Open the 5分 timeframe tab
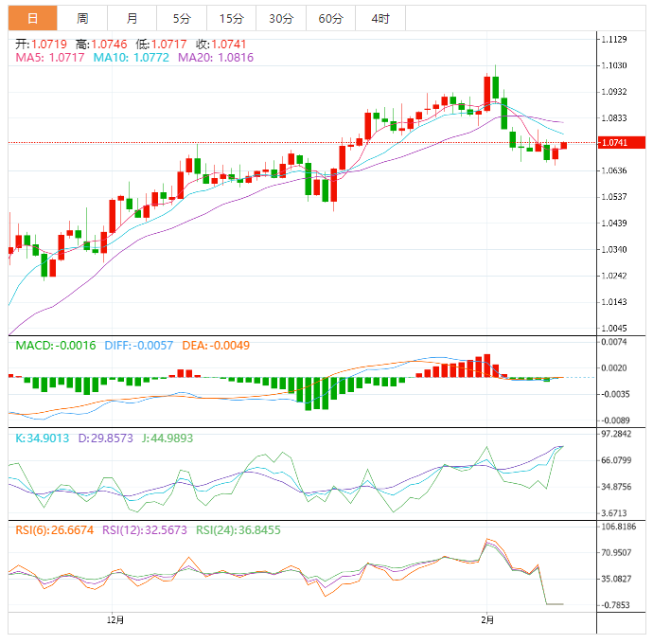 point(182,18)
